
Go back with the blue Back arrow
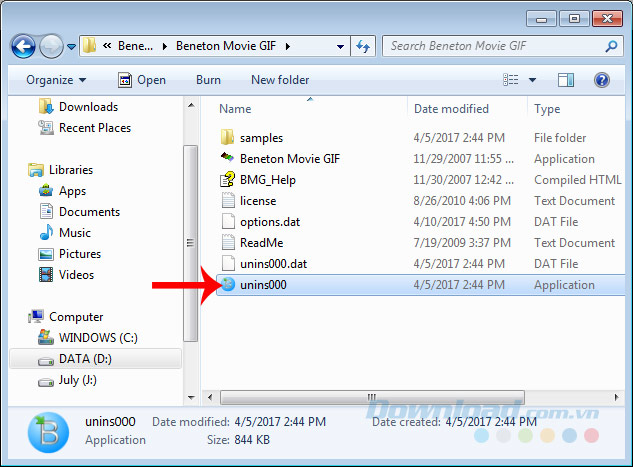pyautogui.click(x=23, y=47)
